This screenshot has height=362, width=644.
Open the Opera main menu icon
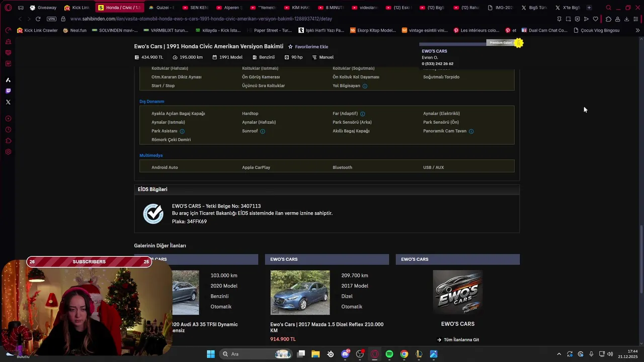point(8,8)
